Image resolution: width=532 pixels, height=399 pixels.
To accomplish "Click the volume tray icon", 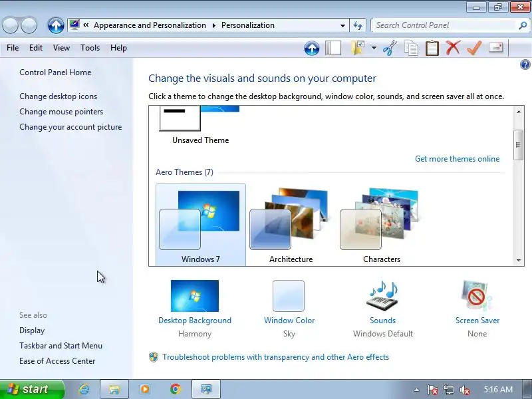I will [x=464, y=390].
